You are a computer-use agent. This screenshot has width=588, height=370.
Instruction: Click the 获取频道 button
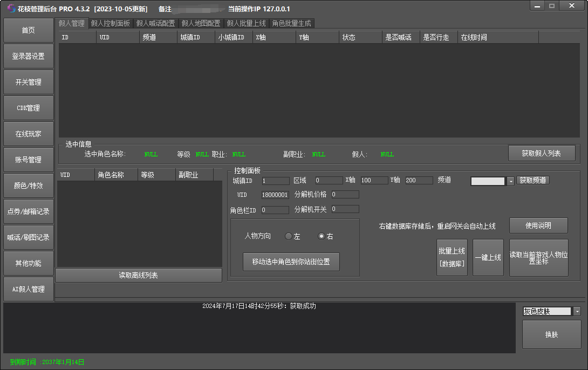click(533, 180)
